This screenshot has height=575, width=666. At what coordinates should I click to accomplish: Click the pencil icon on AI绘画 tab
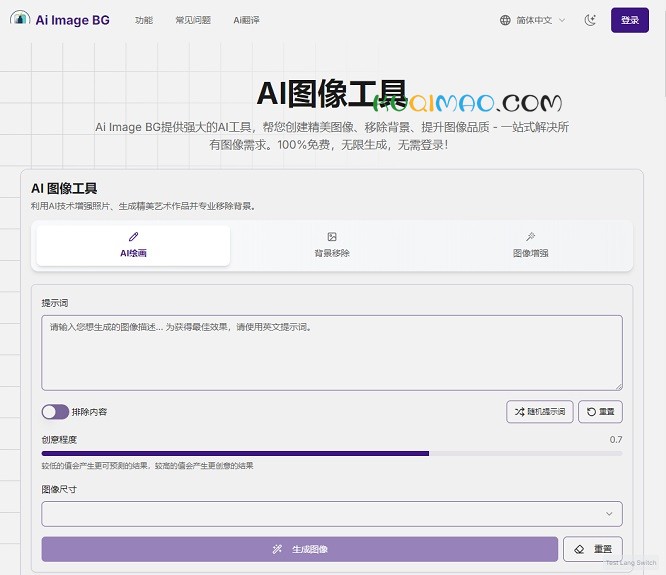point(133,237)
